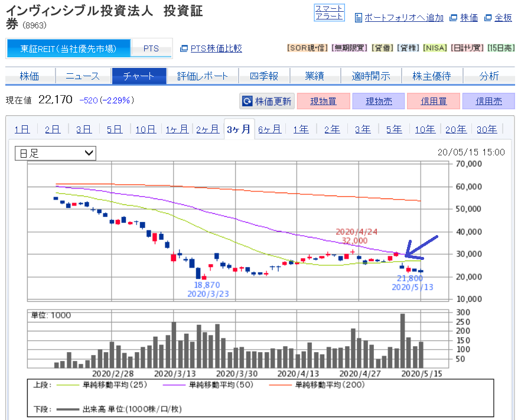Select the 3日 chart period

[x=84, y=129]
